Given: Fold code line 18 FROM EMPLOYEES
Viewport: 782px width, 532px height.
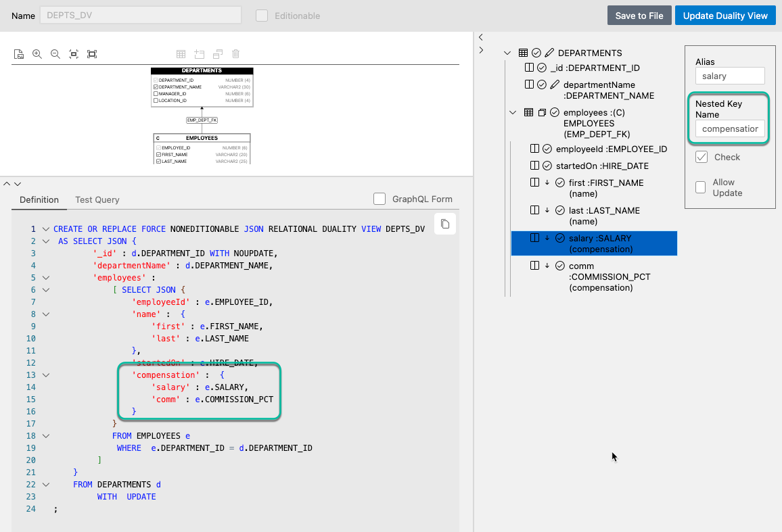Looking at the screenshot, I should coord(46,436).
